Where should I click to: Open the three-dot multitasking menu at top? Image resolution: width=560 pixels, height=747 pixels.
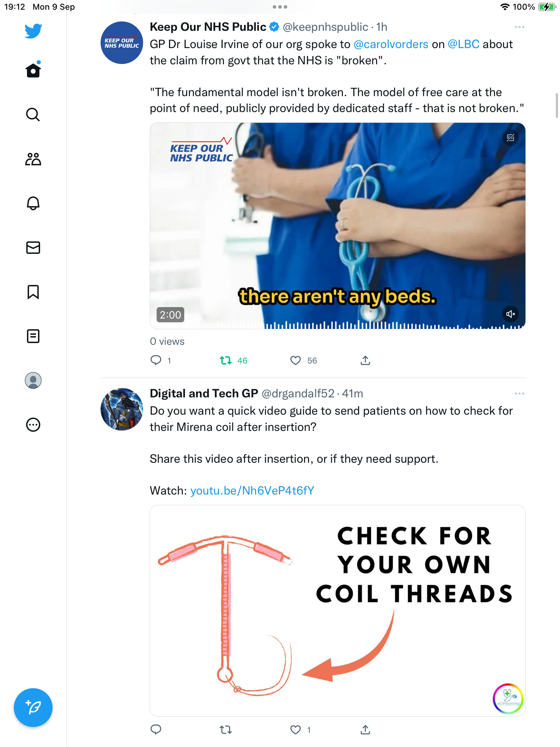point(280,7)
